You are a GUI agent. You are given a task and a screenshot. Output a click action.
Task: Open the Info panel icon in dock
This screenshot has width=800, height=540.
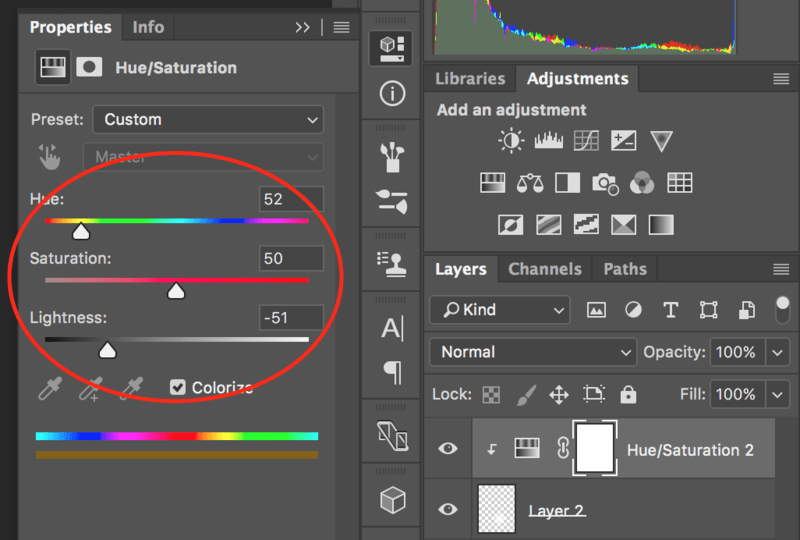[392, 94]
